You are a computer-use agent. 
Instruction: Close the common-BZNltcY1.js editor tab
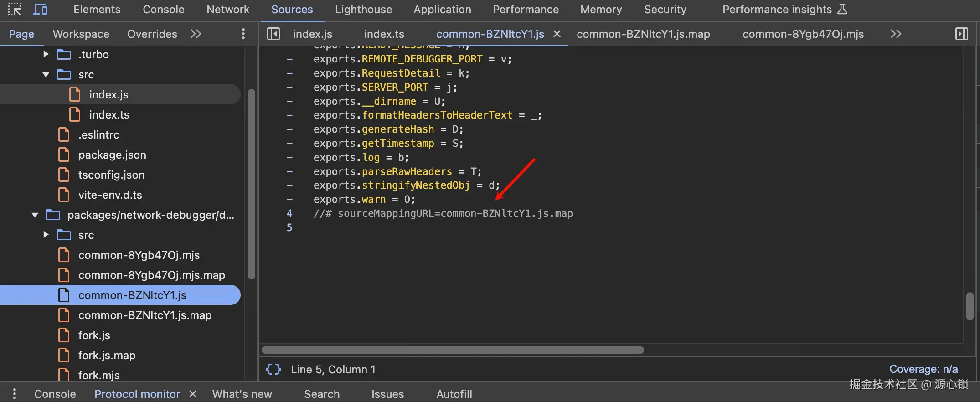[557, 34]
